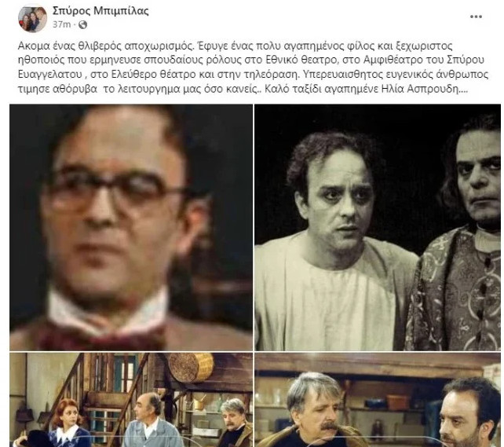Screen dimensions: 504x447
Task: Open photo of man with glasses
Action: coord(131,227)
